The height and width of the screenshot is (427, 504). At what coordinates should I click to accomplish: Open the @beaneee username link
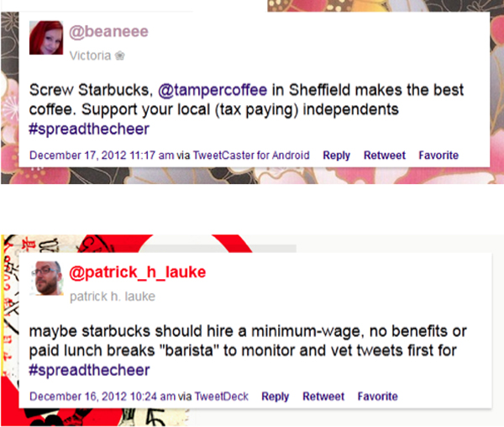point(108,32)
